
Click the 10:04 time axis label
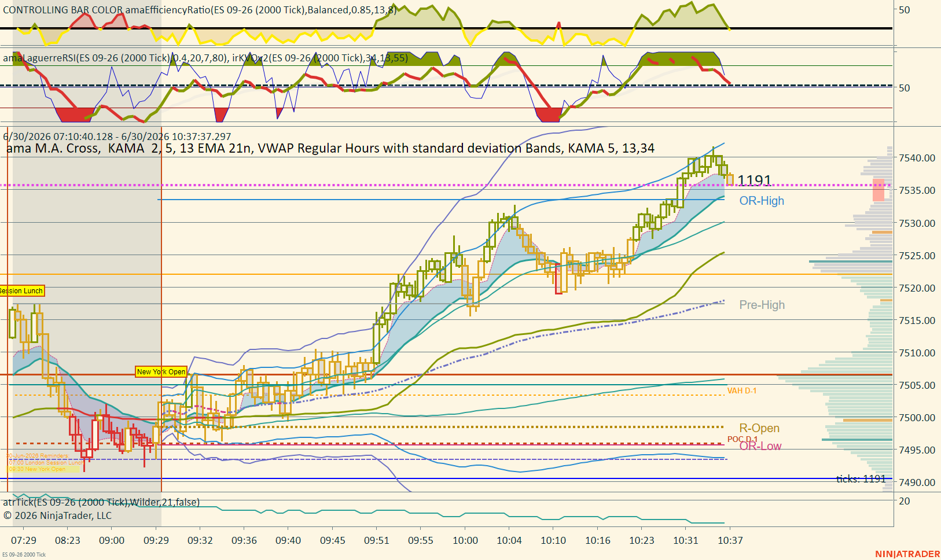[509, 540]
